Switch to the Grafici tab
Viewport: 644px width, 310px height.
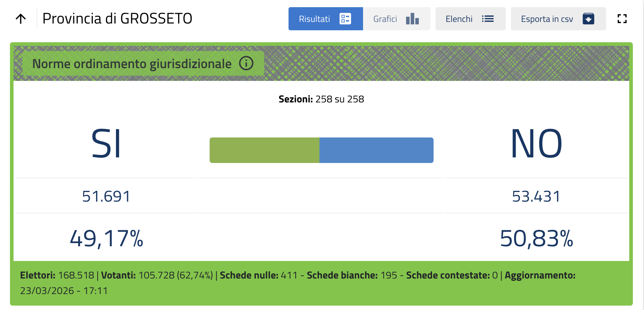[385, 19]
